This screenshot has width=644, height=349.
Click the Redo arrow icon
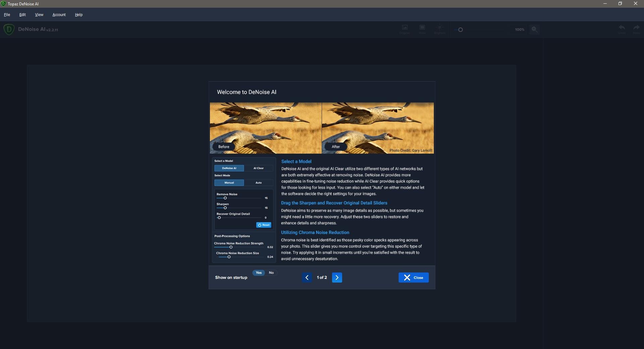pyautogui.click(x=636, y=28)
